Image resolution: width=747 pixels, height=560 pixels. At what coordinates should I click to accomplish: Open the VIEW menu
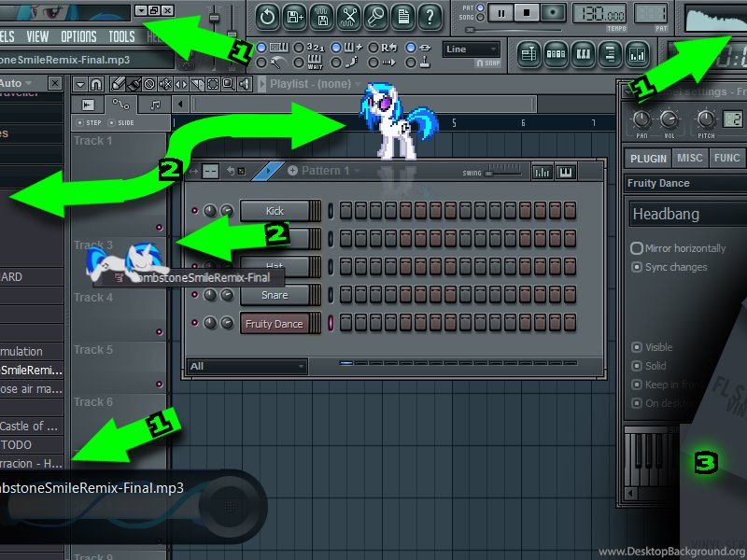click(37, 36)
